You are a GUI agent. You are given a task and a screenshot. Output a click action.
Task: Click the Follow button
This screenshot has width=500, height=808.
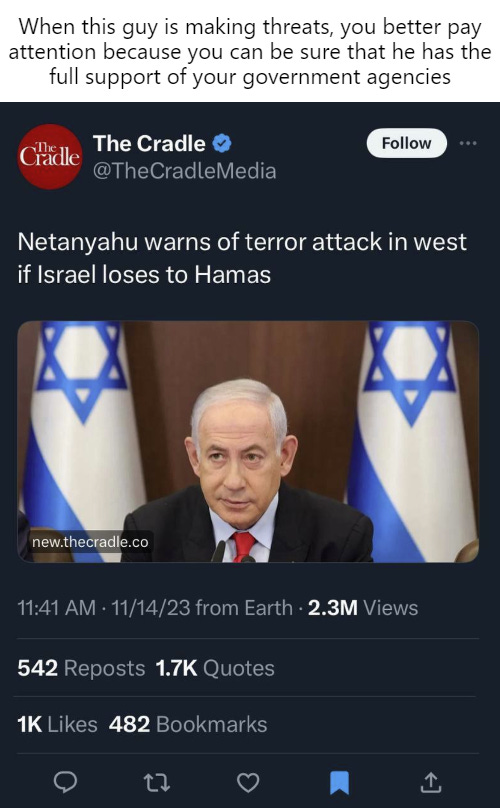click(x=406, y=143)
